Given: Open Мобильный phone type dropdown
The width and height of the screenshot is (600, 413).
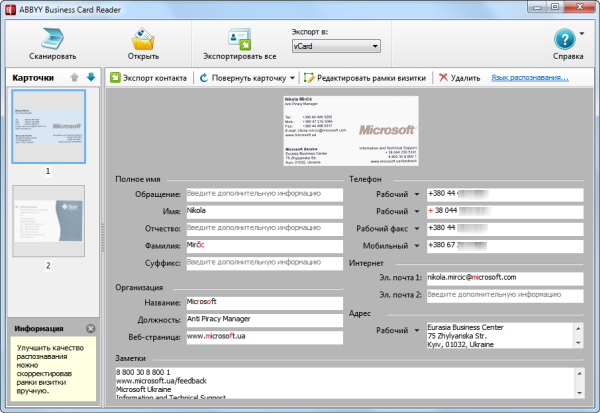Looking at the screenshot, I should [417, 246].
